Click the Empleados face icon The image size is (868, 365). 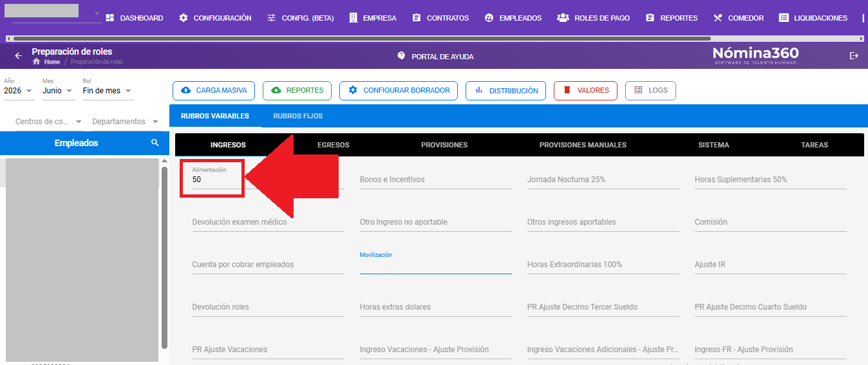tap(489, 18)
